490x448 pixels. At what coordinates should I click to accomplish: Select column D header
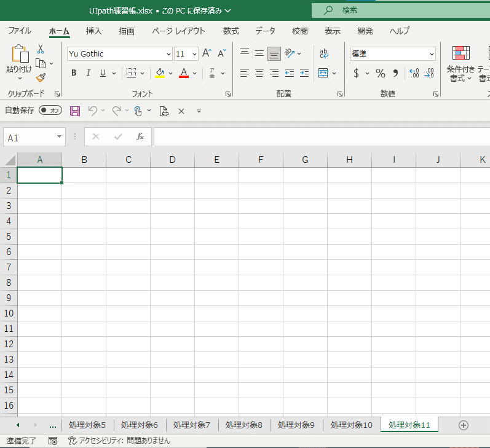[173, 160]
